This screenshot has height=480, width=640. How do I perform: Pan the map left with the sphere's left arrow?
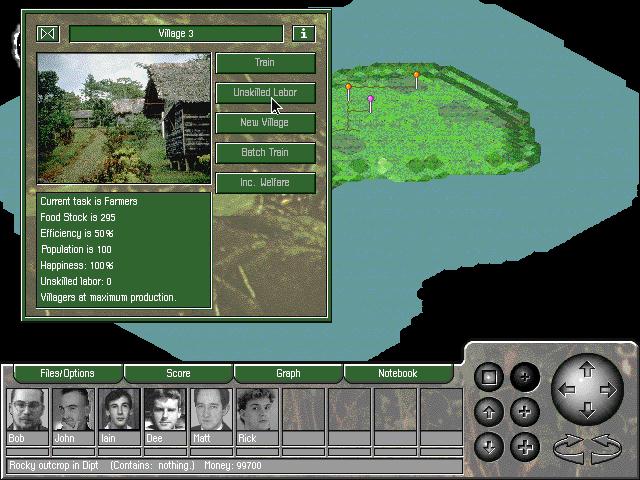[566, 389]
